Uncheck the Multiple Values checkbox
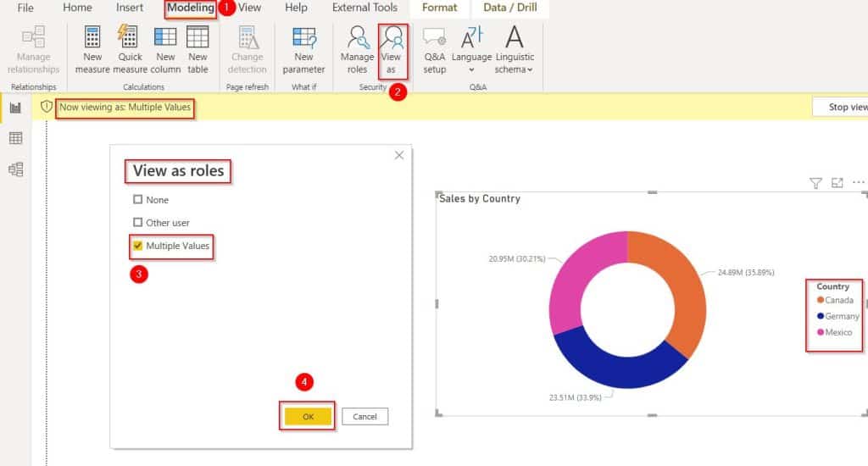 point(138,246)
